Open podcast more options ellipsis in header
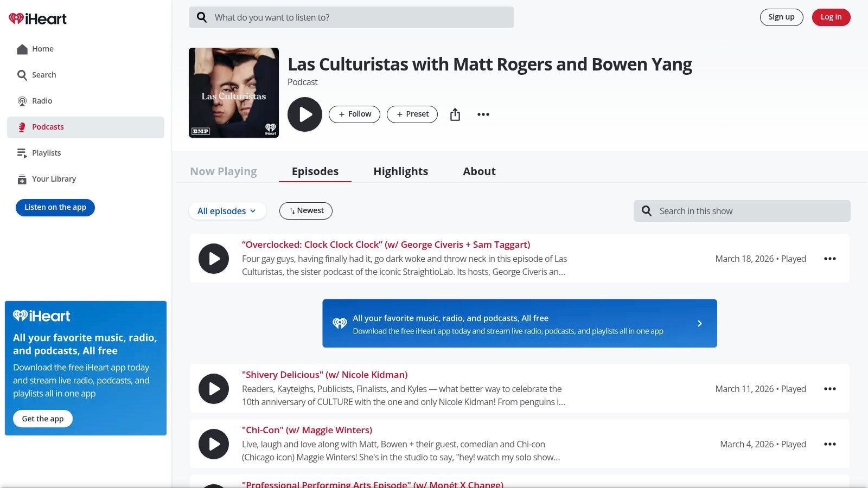This screenshot has width=868, height=488. 483,114
